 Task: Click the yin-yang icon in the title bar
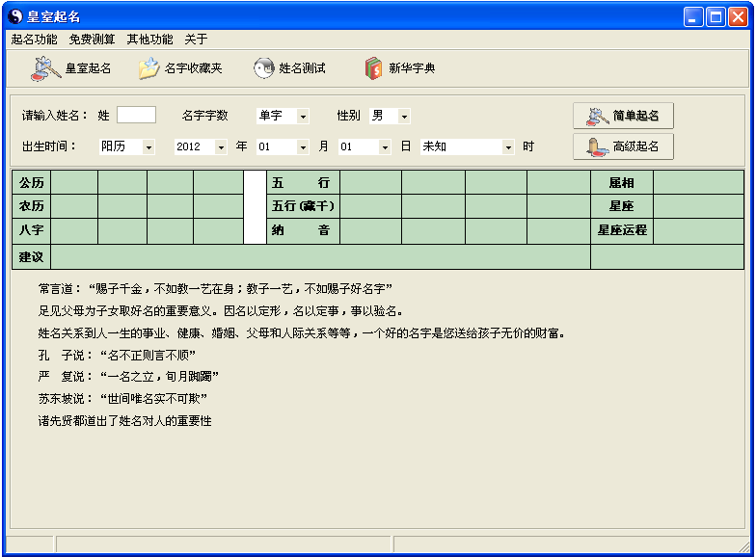coord(15,16)
